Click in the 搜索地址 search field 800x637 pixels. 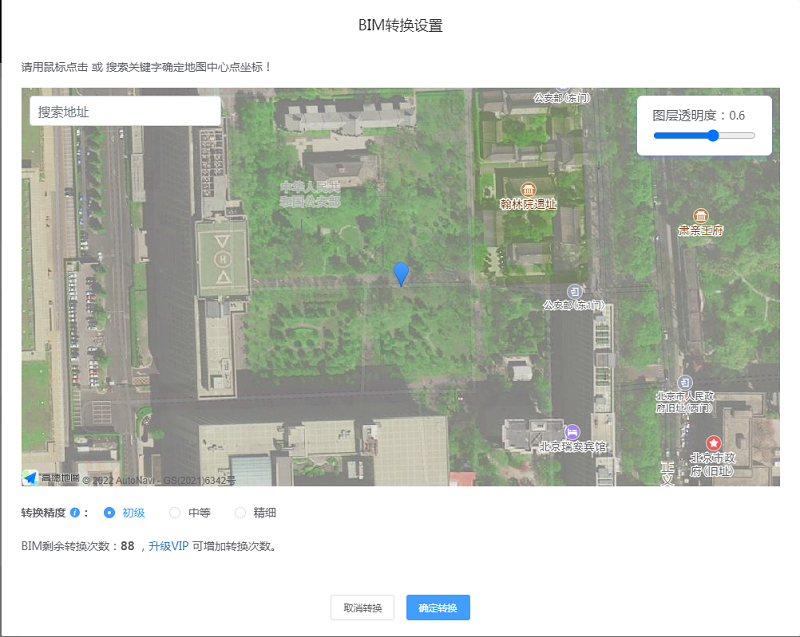tap(126, 111)
